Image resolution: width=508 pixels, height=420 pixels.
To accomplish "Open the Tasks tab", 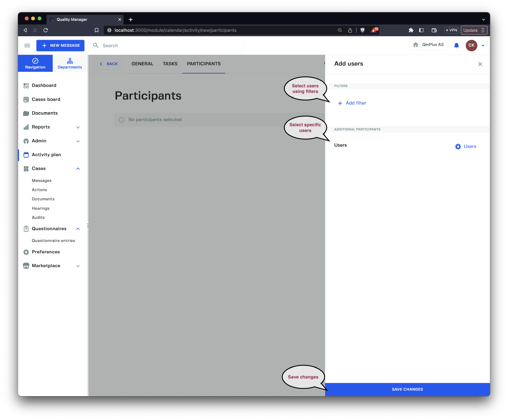I will pos(170,64).
